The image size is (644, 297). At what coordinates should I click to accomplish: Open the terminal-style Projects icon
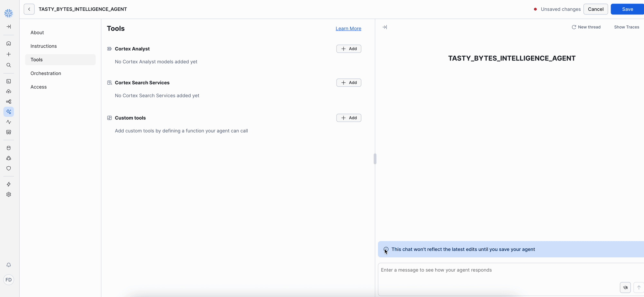pyautogui.click(x=9, y=81)
